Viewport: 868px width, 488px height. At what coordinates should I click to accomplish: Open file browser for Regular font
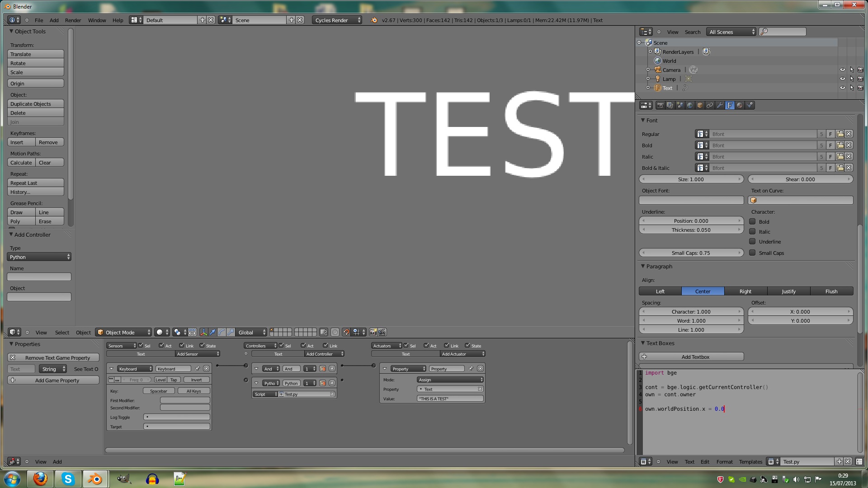click(x=840, y=134)
